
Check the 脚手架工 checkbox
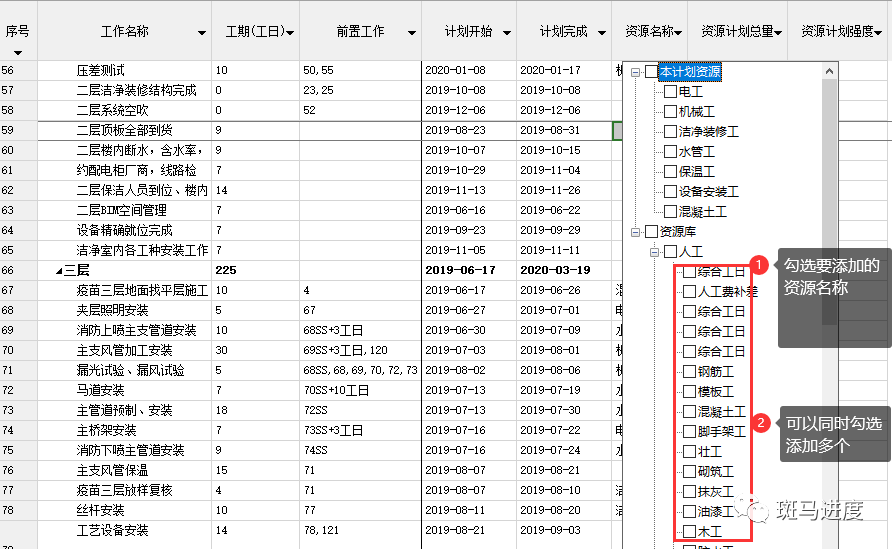pyautogui.click(x=689, y=431)
